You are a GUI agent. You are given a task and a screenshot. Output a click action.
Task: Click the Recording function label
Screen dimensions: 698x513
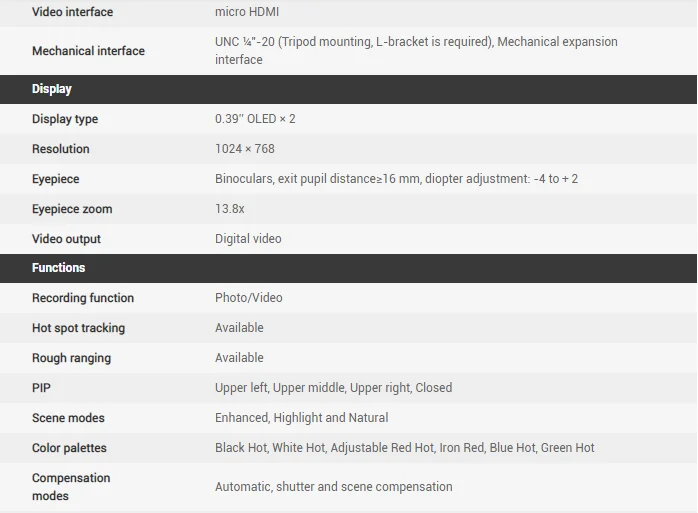coord(83,298)
